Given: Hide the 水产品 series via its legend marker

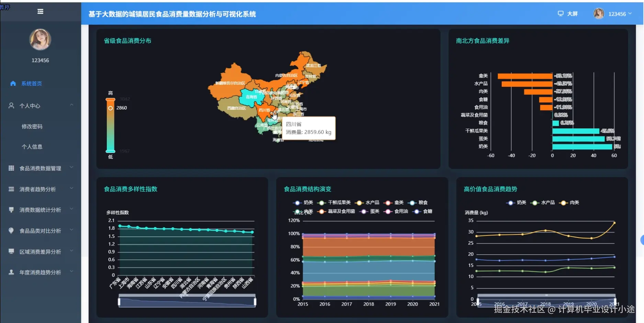Looking at the screenshot, I should coord(535,203).
